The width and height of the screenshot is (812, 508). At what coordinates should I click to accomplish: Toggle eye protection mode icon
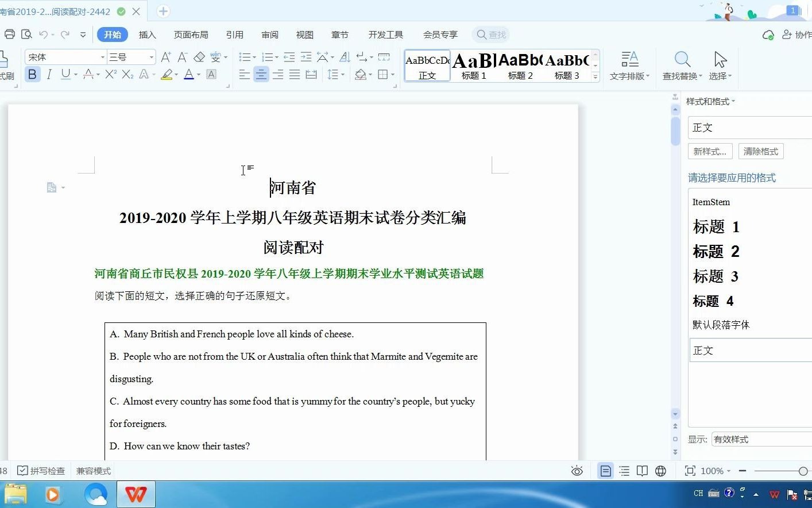click(x=577, y=471)
